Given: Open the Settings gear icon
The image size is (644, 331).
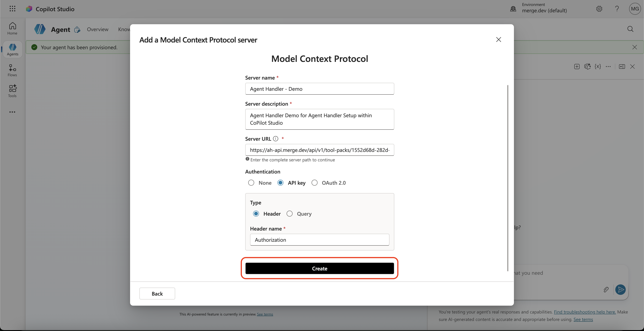Looking at the screenshot, I should [599, 9].
